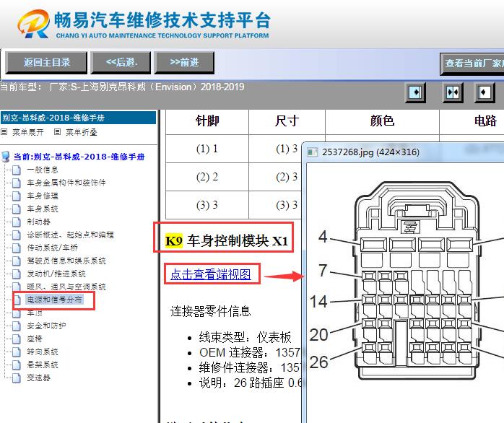
Task: Select 电源和信号分布 tree item
Action: [54, 300]
